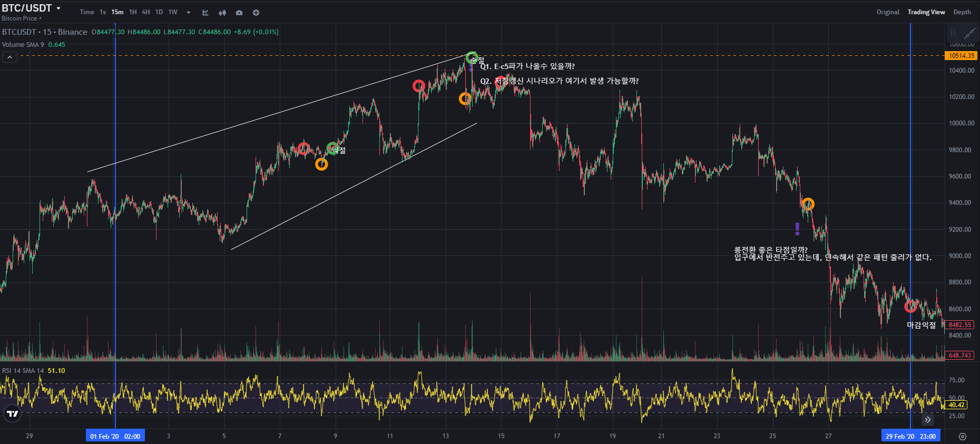Click the 75.00 RSI scale label

point(957,380)
